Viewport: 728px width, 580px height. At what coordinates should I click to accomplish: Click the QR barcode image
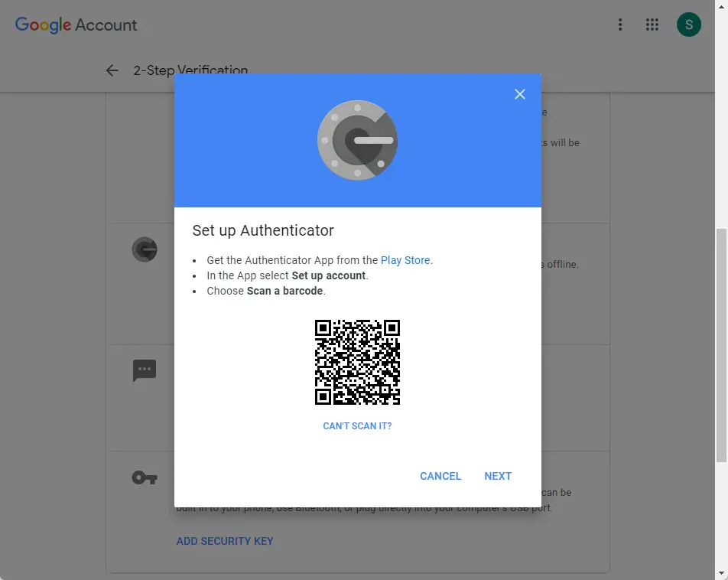357,362
